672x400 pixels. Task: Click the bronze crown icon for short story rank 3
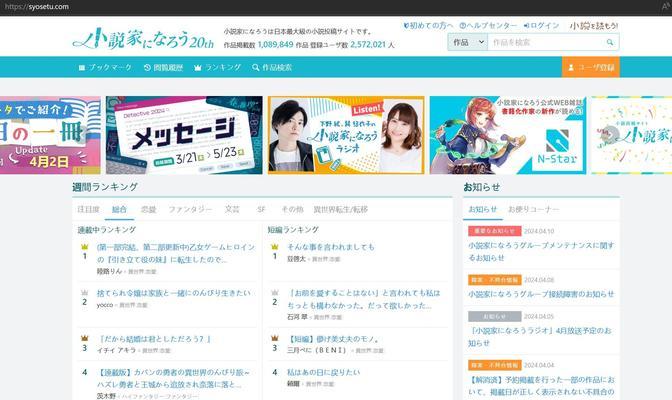click(275, 338)
